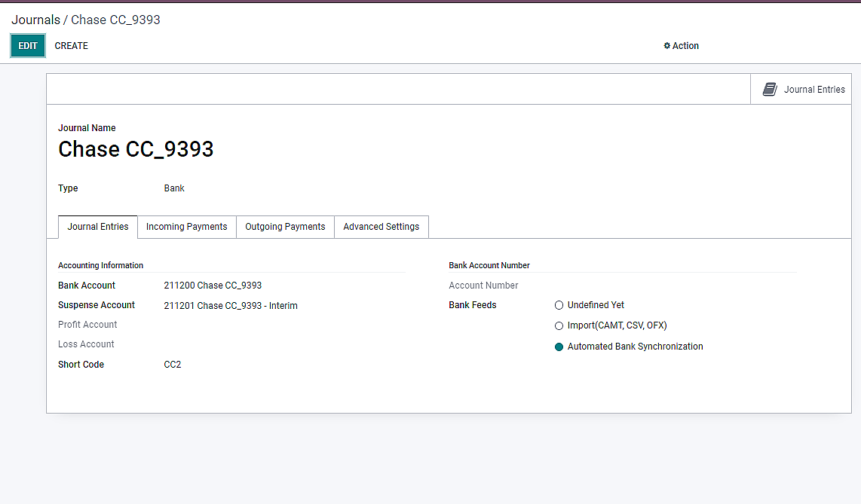Select the Undefined Yet radio option
The image size is (861, 504).
[559, 305]
